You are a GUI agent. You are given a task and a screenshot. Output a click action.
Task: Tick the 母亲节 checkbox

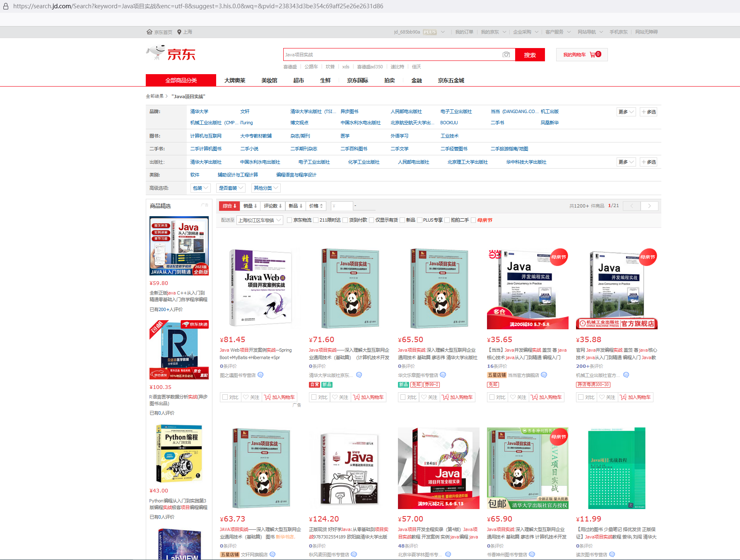point(473,220)
